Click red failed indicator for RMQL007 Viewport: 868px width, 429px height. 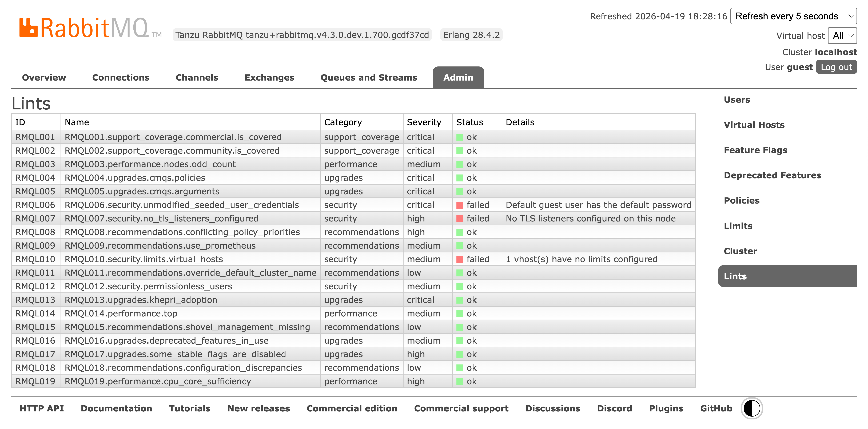(x=460, y=219)
